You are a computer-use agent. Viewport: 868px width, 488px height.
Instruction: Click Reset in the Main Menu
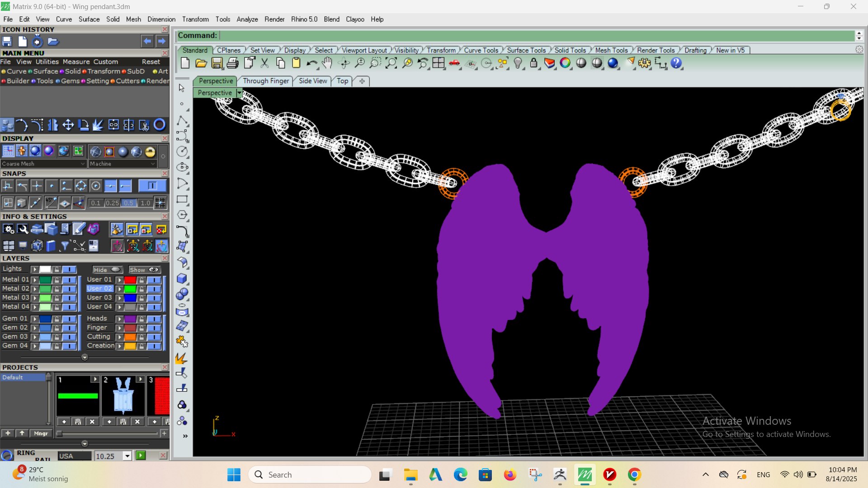[x=151, y=62]
